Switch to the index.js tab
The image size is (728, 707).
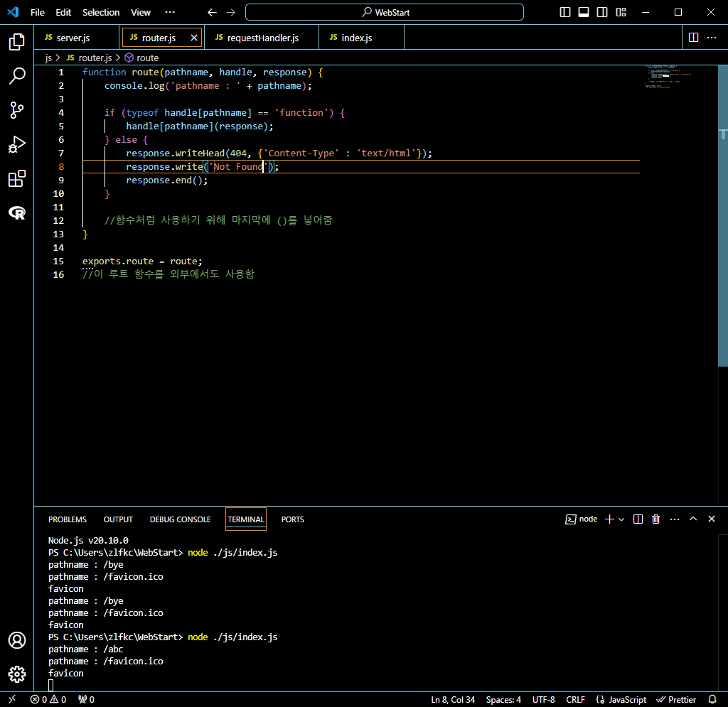[x=361, y=38]
